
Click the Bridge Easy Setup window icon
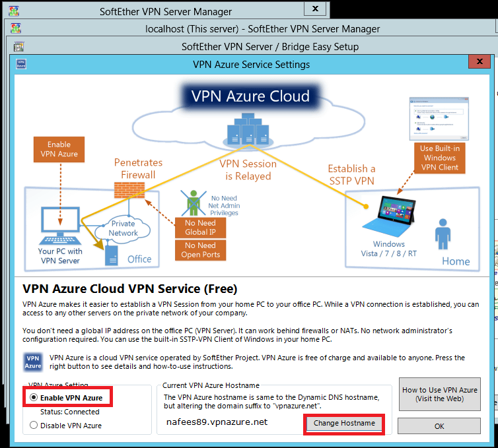[x=18, y=47]
